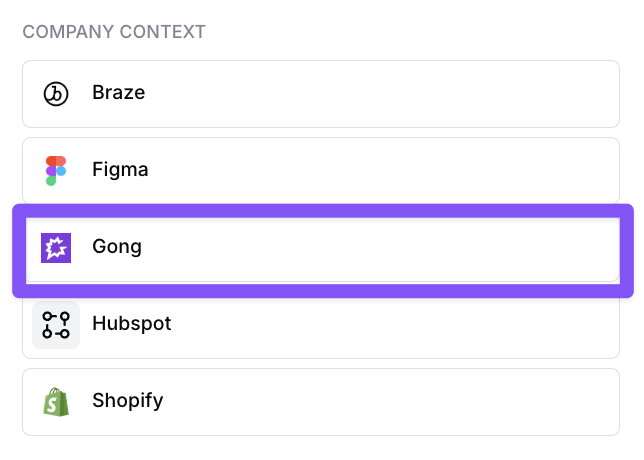Click the green Shopify bag icon
644x460 pixels.
tap(56, 401)
